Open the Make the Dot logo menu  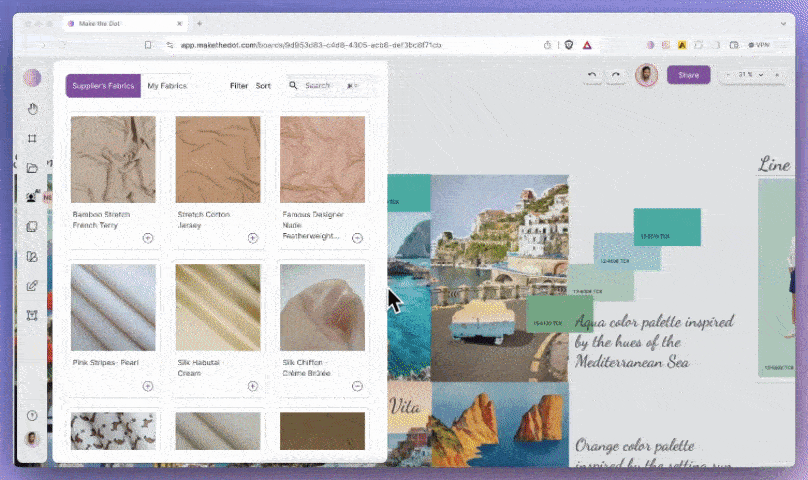point(32,78)
